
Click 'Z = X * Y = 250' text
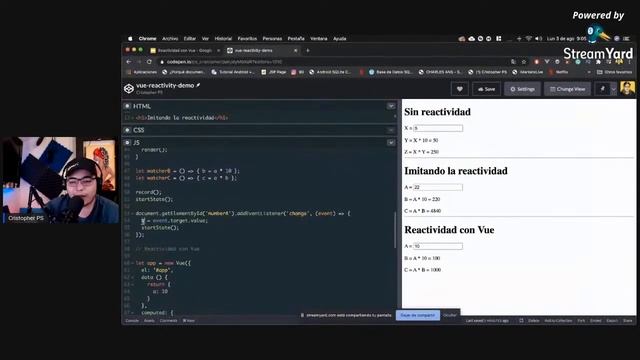click(422, 152)
